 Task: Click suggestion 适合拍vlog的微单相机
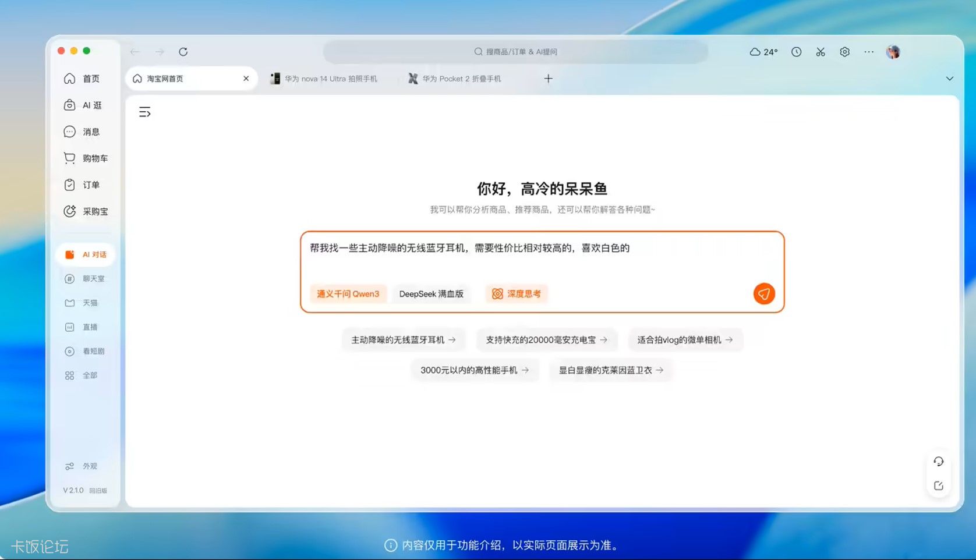pyautogui.click(x=685, y=340)
